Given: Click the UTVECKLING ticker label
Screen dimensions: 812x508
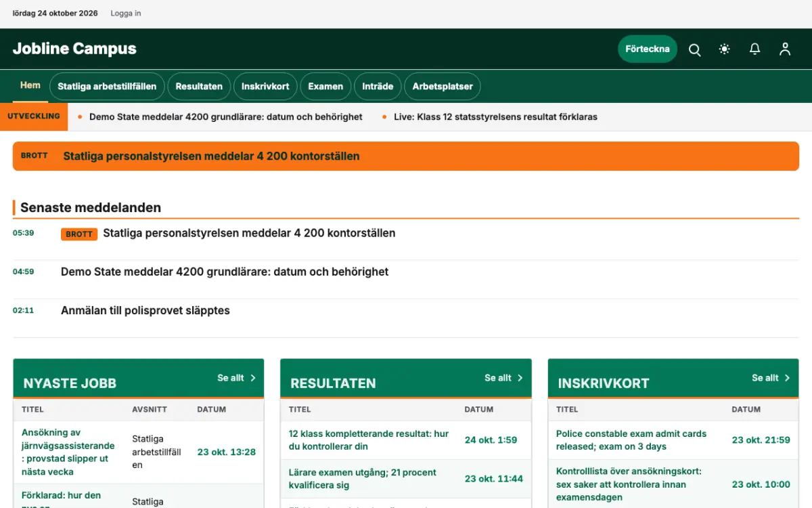Looking at the screenshot, I should pyautogui.click(x=34, y=117).
